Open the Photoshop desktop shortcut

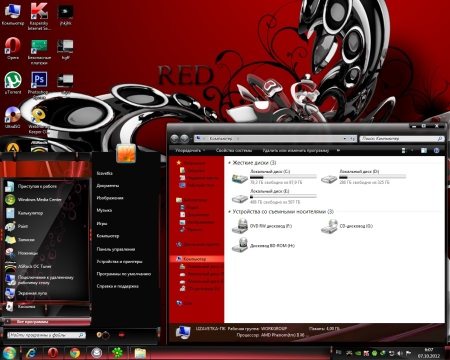pyautogui.click(x=39, y=83)
